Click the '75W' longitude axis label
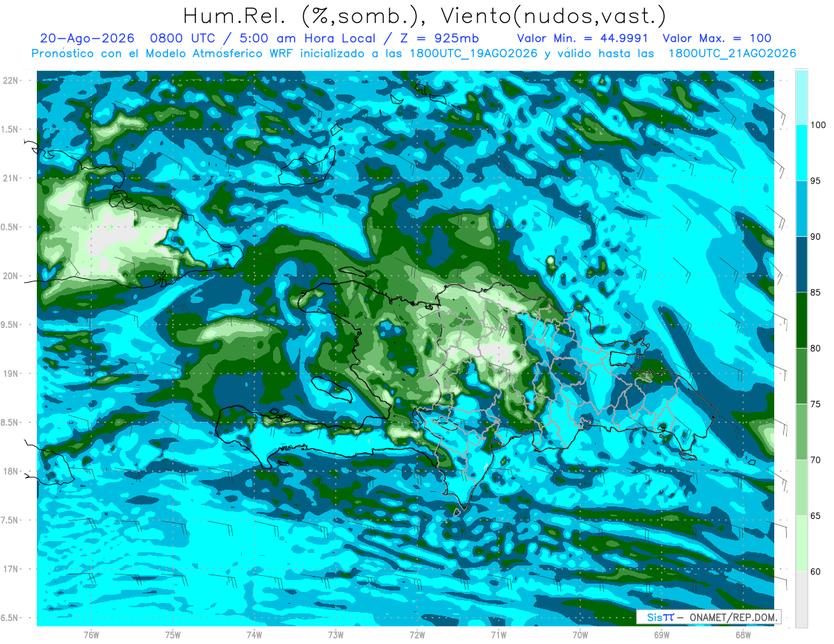This screenshot has height=644, width=834. click(x=173, y=634)
